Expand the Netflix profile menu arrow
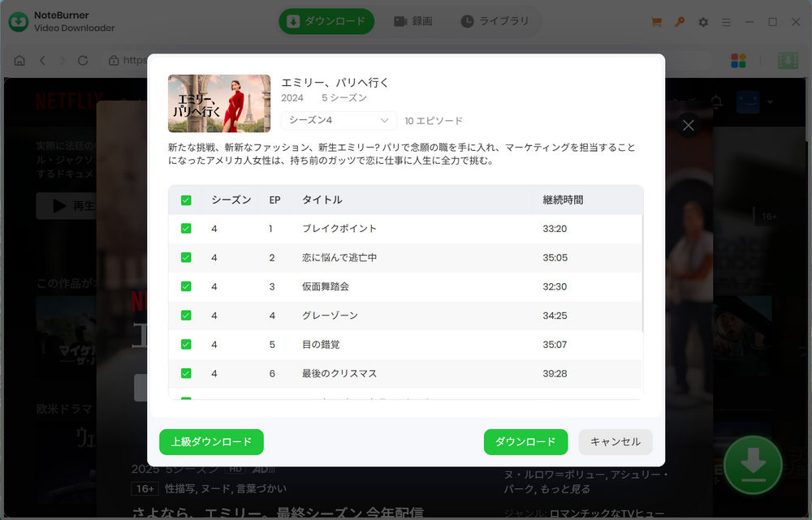 pos(771,102)
